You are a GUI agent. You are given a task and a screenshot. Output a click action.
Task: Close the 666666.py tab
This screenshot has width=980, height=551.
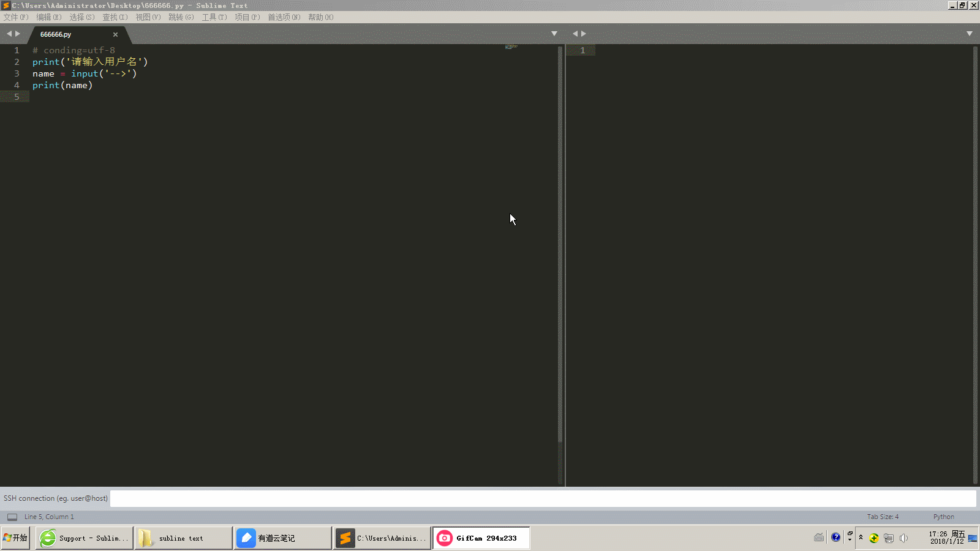tap(115, 34)
